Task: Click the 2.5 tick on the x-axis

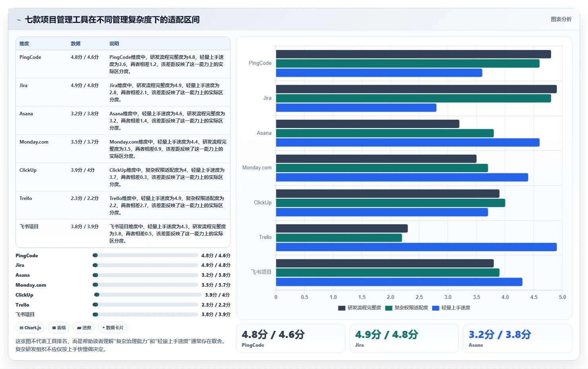Action: (419, 297)
